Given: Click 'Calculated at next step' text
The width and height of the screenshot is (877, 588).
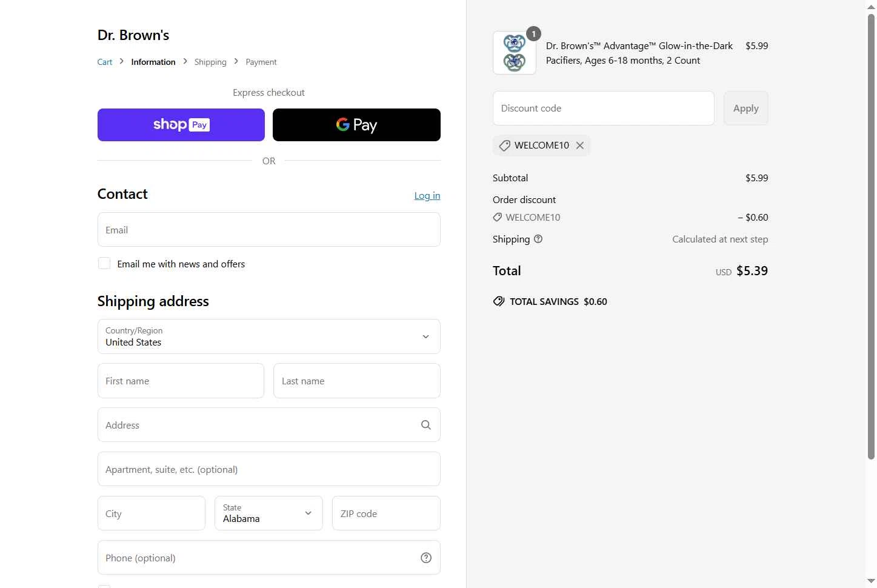Looking at the screenshot, I should pyautogui.click(x=720, y=239).
